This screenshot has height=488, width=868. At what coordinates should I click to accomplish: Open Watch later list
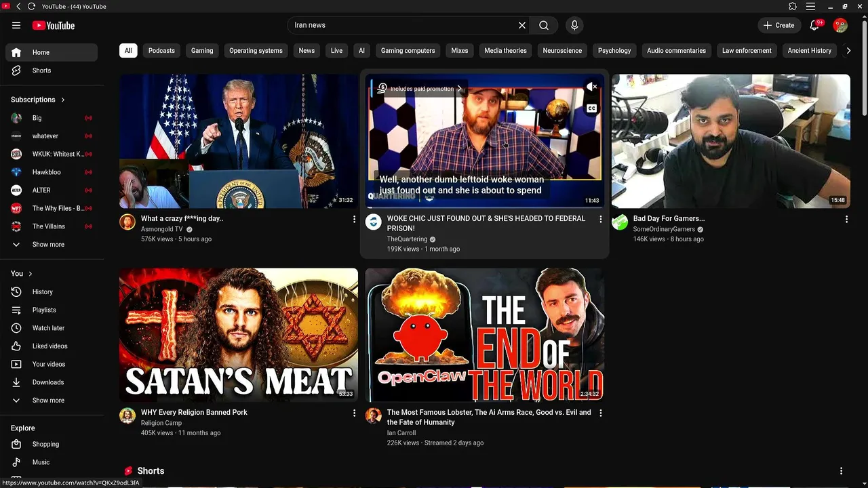(52, 328)
